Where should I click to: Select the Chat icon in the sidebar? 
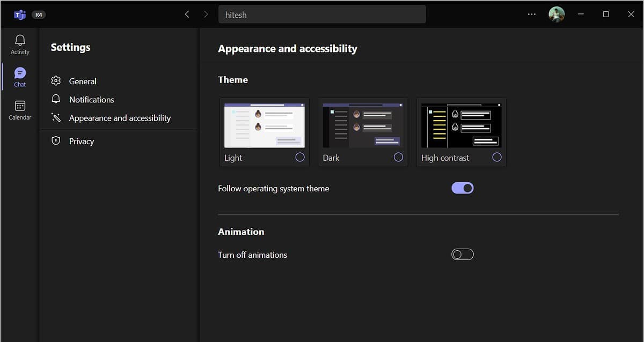19,77
